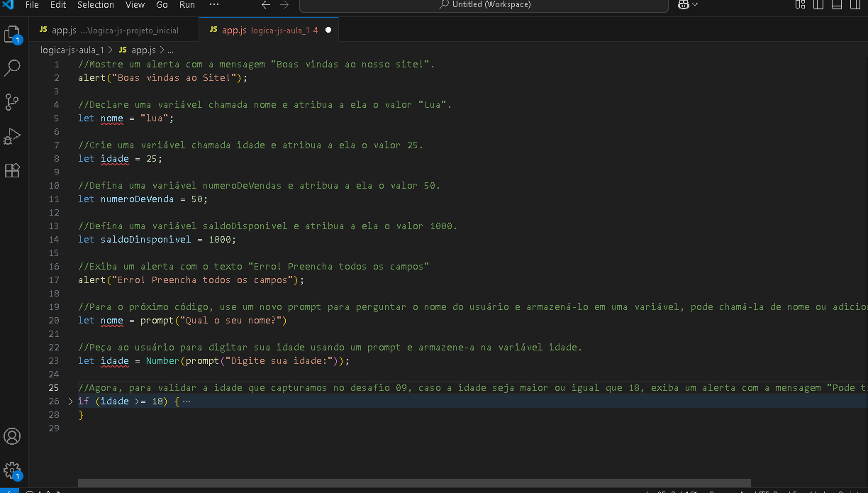Open the Extensions view

click(13, 170)
